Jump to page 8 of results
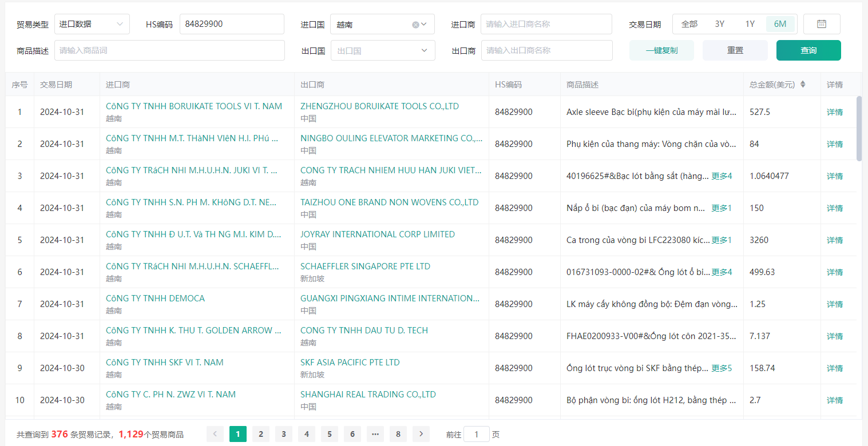Image resolution: width=868 pixels, height=446 pixels. pos(398,434)
